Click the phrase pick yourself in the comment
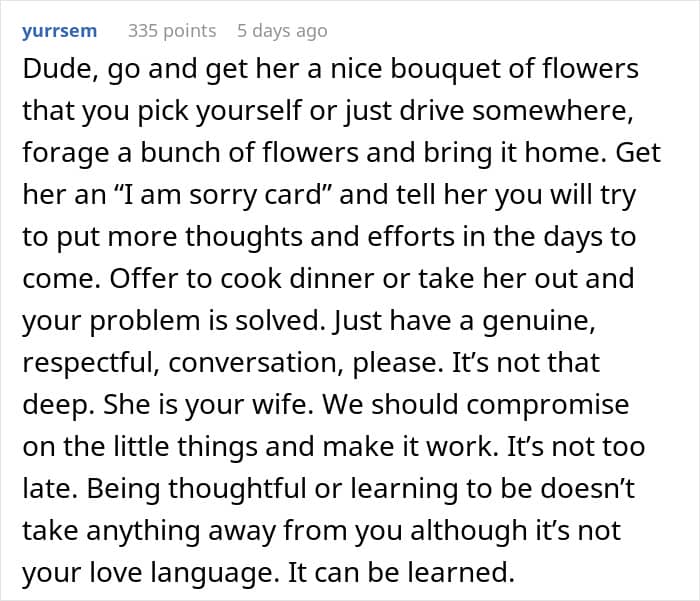This screenshot has width=700, height=601. coord(219,111)
